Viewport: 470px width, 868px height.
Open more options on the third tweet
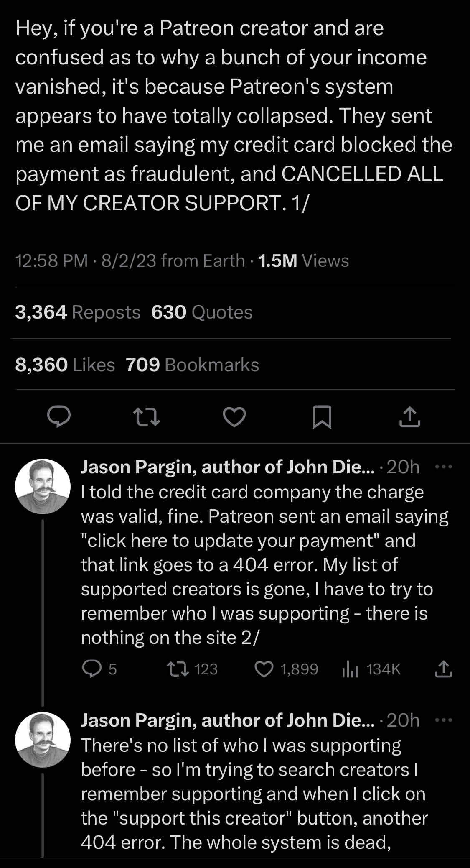point(443,720)
